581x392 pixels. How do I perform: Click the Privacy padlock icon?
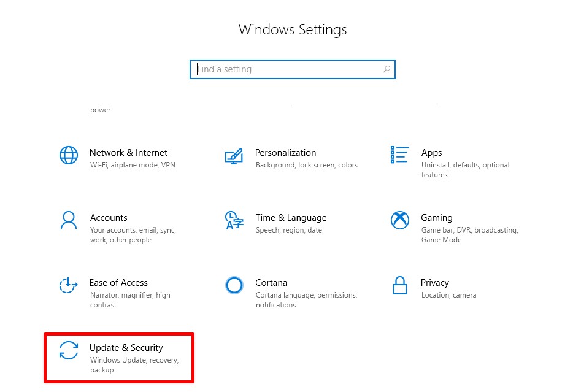pos(400,285)
